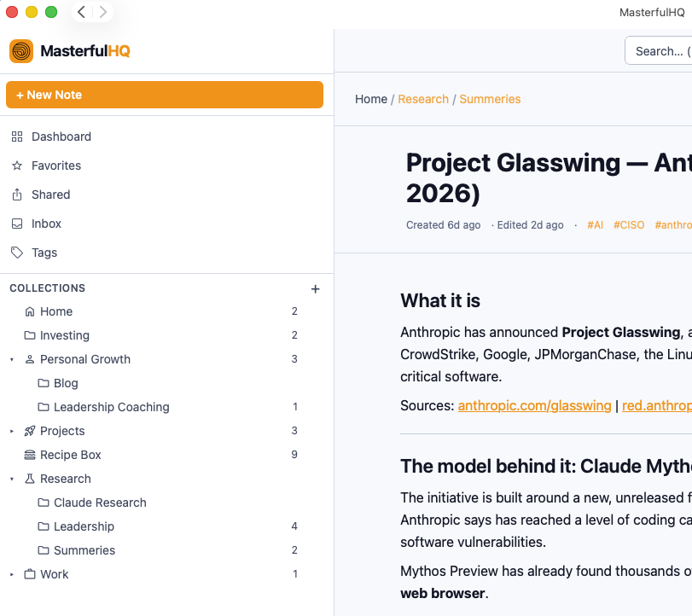Click the Recipe Box stack icon
Image resolution: width=692 pixels, height=616 pixels.
click(x=30, y=455)
